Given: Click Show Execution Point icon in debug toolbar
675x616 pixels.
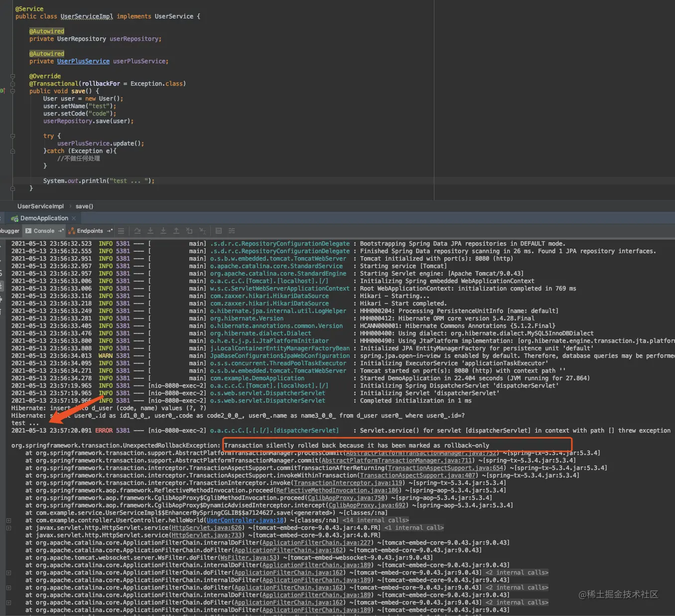Looking at the screenshot, I should click(121, 231).
